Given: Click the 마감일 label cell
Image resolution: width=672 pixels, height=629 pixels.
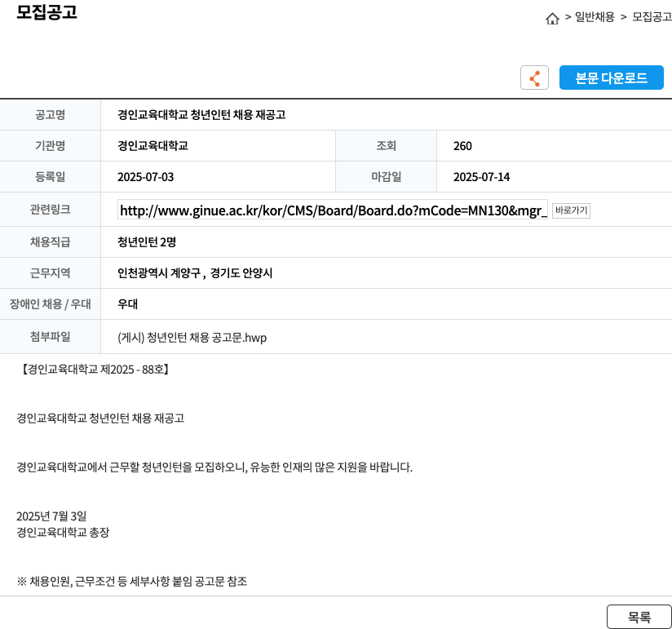Looking at the screenshot, I should 386,177.
